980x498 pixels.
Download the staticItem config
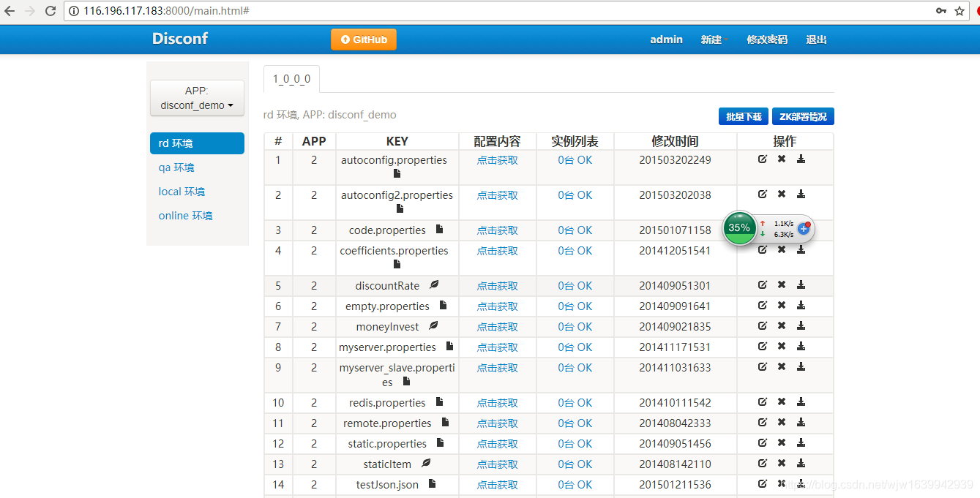(801, 463)
